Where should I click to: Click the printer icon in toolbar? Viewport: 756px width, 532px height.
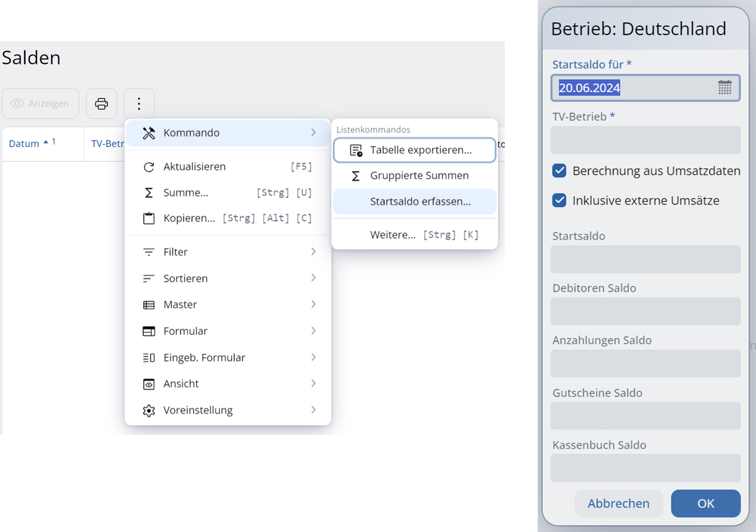102,104
